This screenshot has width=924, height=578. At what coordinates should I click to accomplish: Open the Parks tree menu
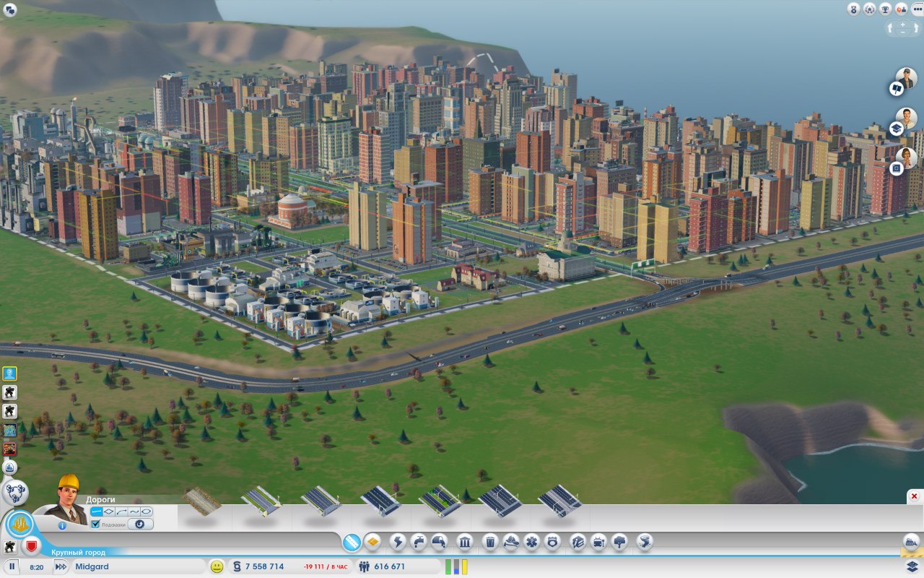(x=619, y=541)
